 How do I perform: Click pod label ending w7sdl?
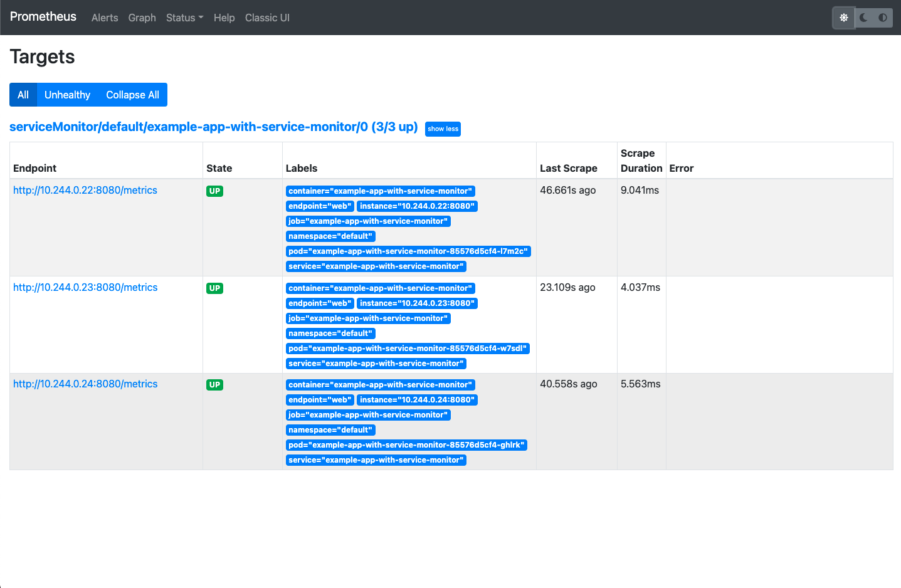point(408,349)
